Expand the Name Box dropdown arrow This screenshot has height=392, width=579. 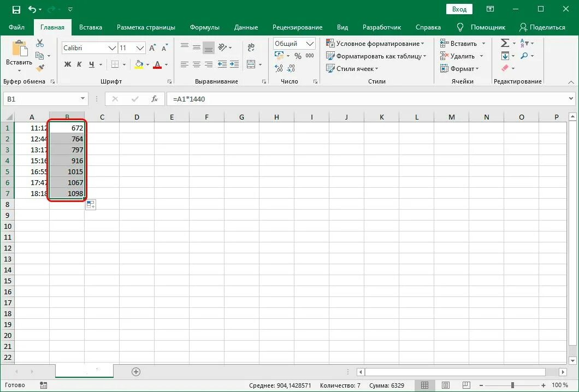(82, 99)
